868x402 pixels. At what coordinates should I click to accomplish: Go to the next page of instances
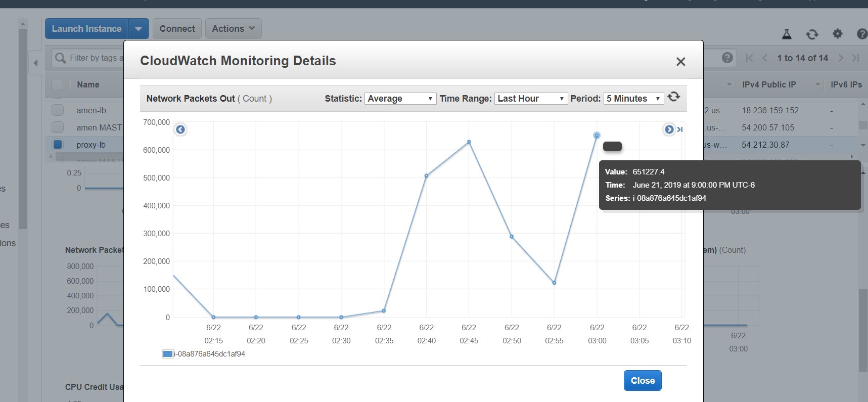(841, 58)
